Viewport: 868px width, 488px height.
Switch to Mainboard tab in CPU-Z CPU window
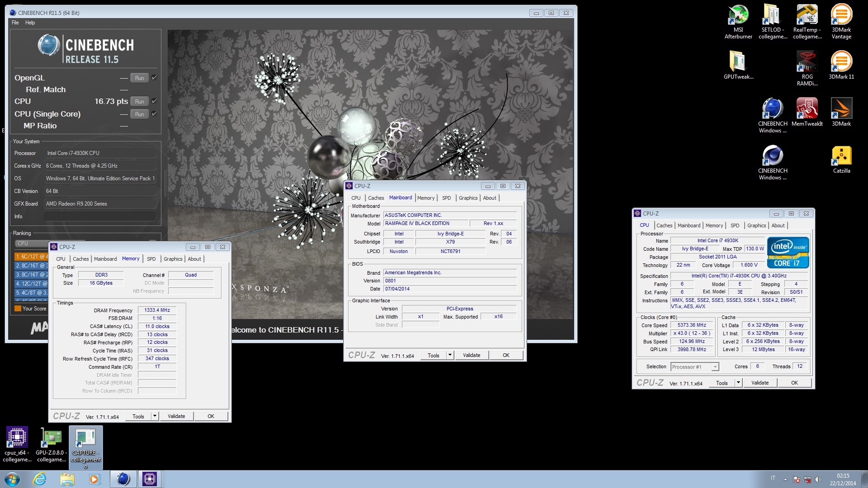689,225
